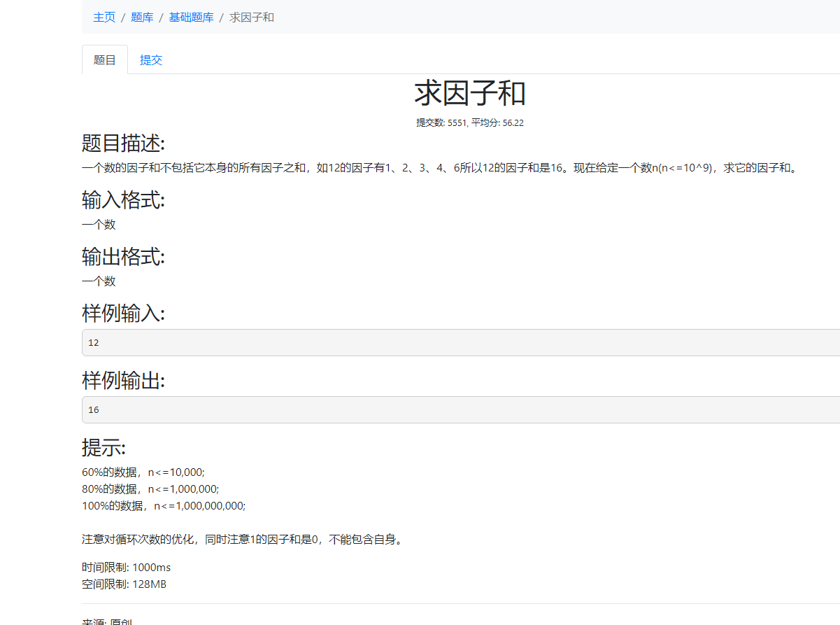This screenshot has width=840, height=625.
Task: Click the 空间限制: 128MB text
Action: [x=124, y=584]
